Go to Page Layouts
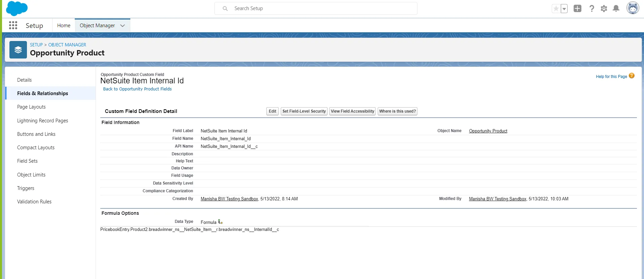Image resolution: width=644 pixels, height=279 pixels. (x=31, y=107)
